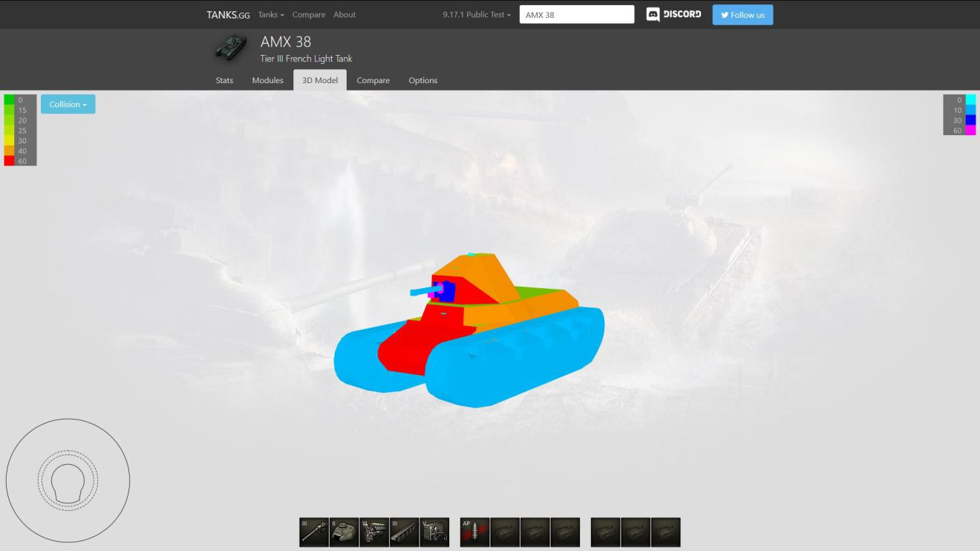Click the Discord logo link

pos(673,15)
